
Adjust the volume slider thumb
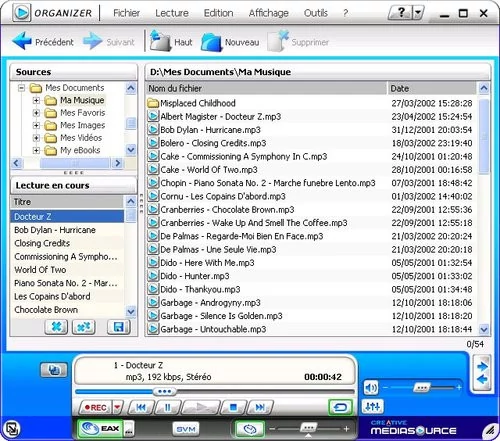pos(421,388)
